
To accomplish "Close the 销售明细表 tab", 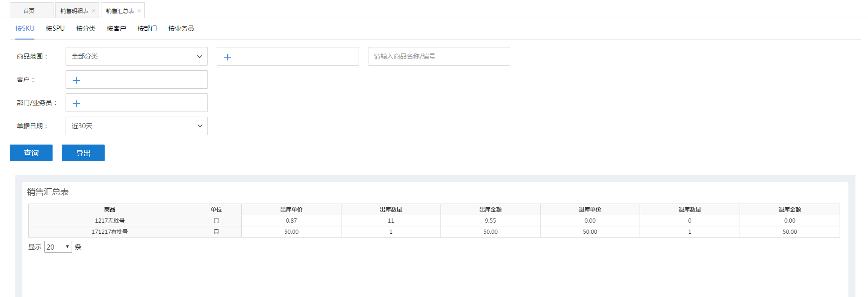I will click(93, 11).
